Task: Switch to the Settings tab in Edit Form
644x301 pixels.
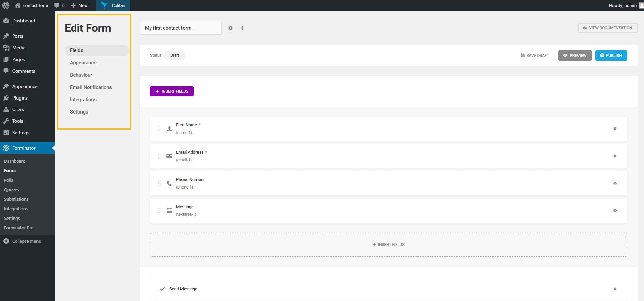Action: pyautogui.click(x=79, y=112)
